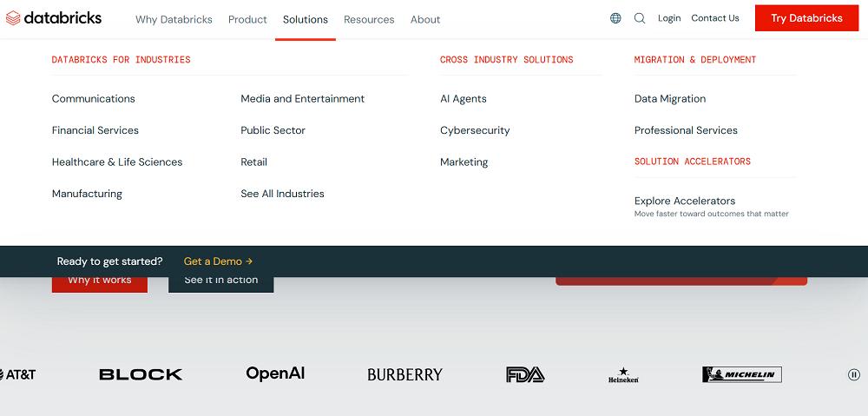Click the Get a Demo link
868x416 pixels.
[x=218, y=261]
